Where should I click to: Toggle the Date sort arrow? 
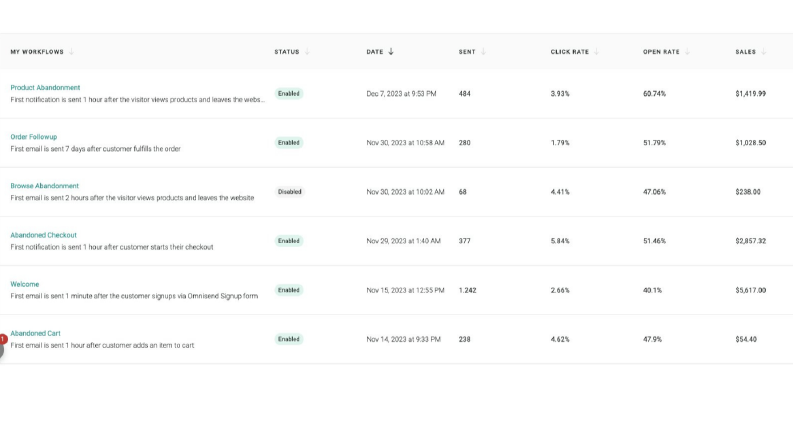pos(391,52)
